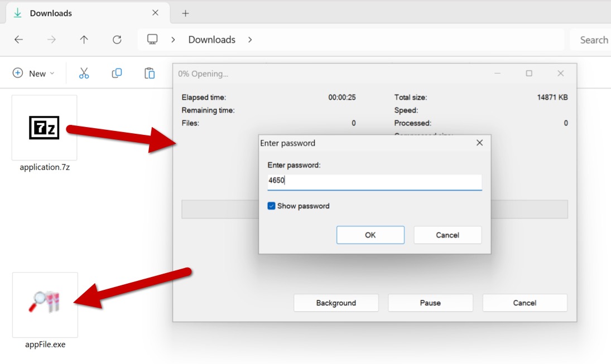Click the This PC monitor icon
The image size is (611, 364).
pyautogui.click(x=152, y=40)
